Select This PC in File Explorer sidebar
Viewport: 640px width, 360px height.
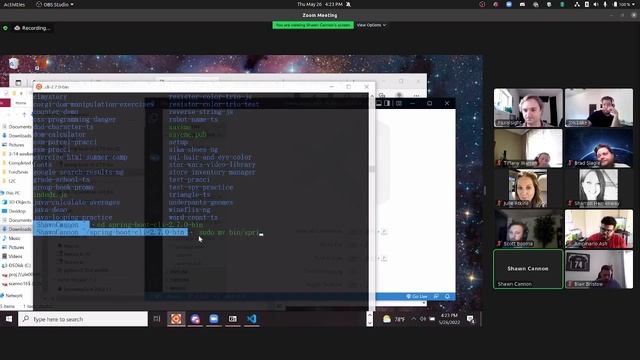pyautogui.click(x=11, y=193)
